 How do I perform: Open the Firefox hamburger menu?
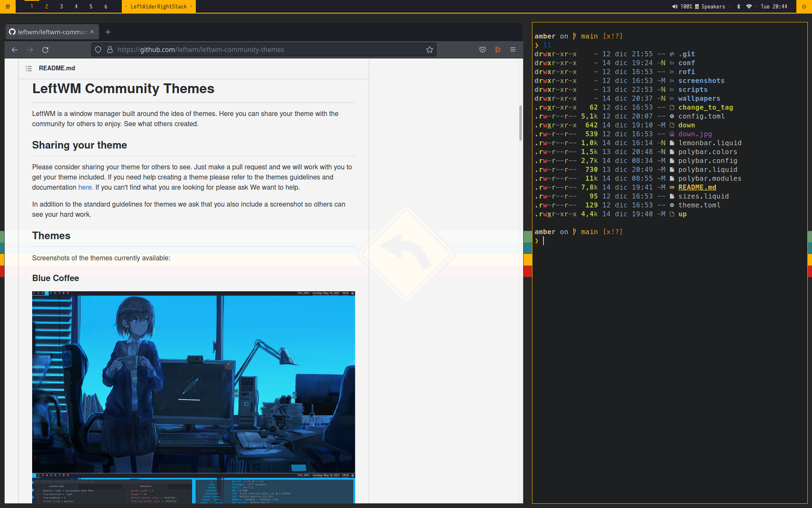click(513, 50)
